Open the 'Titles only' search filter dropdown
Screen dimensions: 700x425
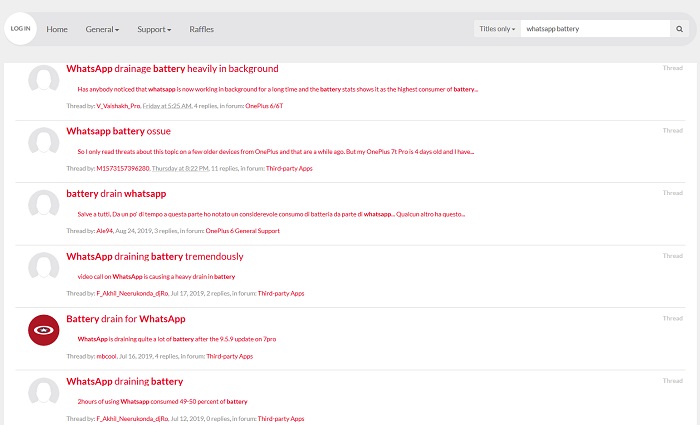(x=497, y=29)
